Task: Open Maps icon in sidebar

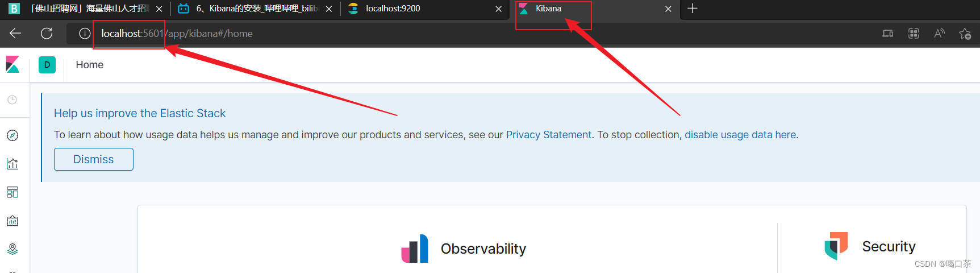Action: pyautogui.click(x=12, y=249)
